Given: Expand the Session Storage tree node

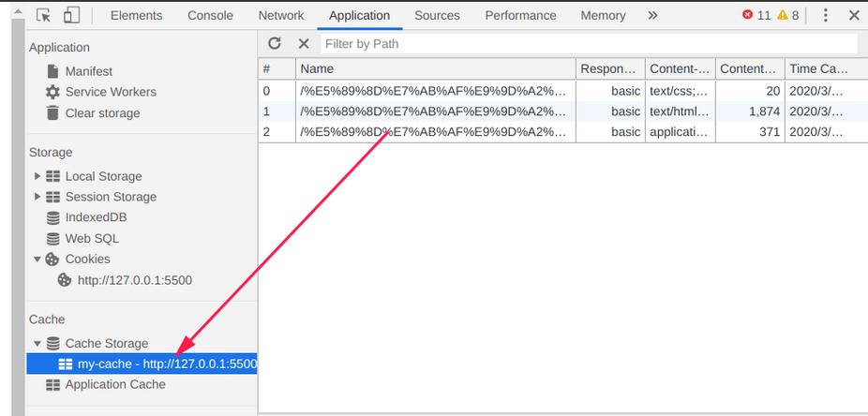Looking at the screenshot, I should click(37, 197).
